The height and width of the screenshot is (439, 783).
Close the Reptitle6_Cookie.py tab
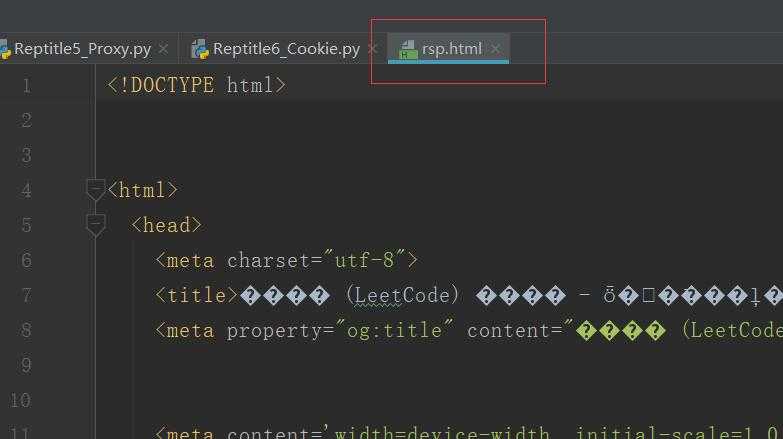click(372, 49)
